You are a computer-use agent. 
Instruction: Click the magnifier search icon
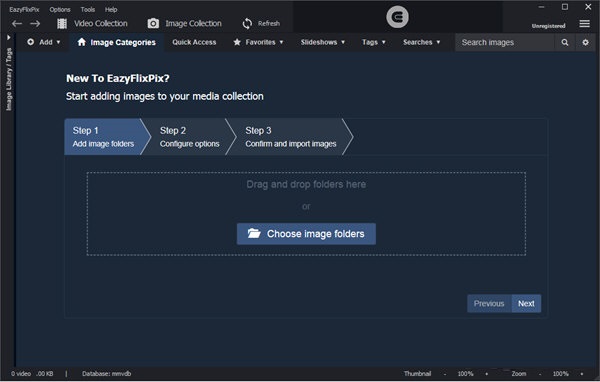[x=565, y=42]
